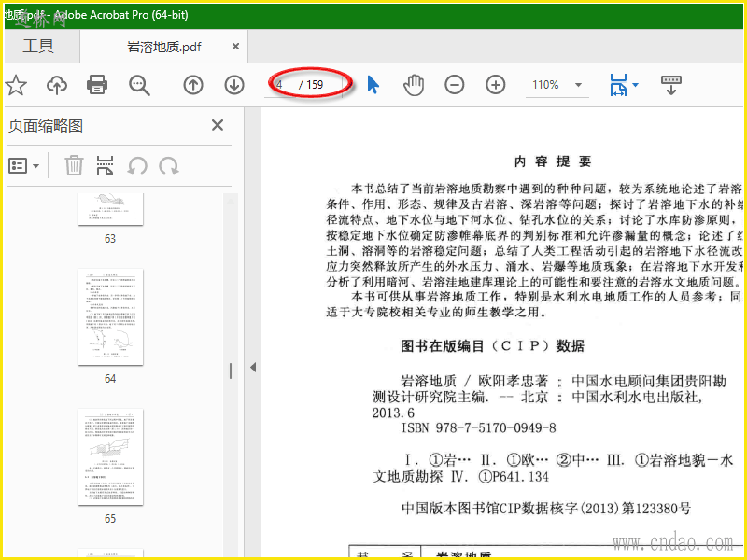Image resolution: width=747 pixels, height=560 pixels.
Task: Click the insert or extract pages icon
Action: (105, 166)
